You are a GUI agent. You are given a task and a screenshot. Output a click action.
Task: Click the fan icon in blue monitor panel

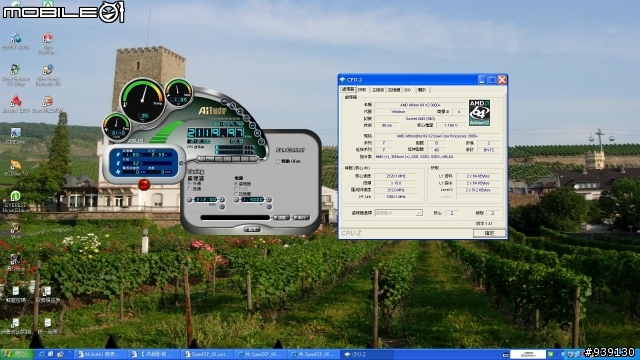pos(118,172)
